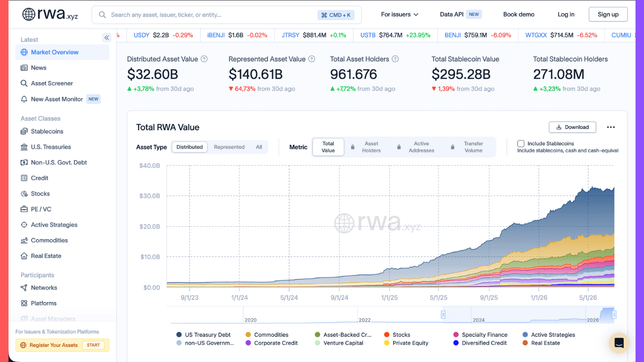Click the Credit document icon
Viewport: 644px width, 362px height.
[24, 178]
